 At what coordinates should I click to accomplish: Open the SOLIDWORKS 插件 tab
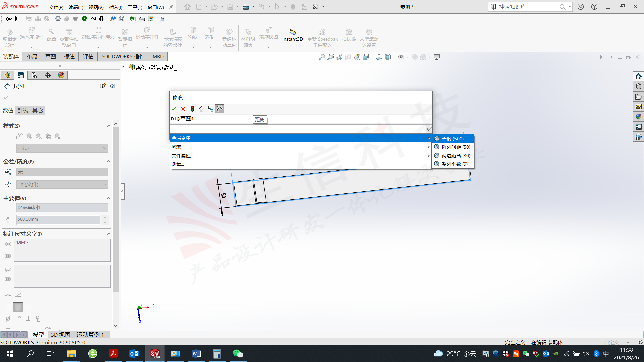123,56
